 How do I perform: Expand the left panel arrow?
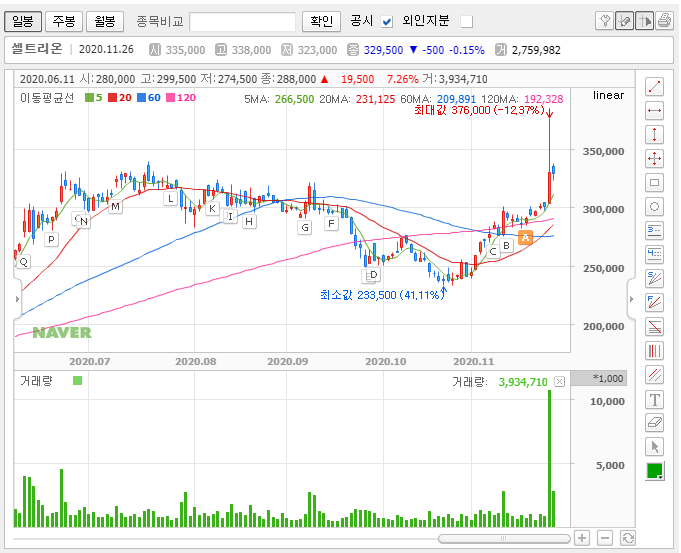17,299
